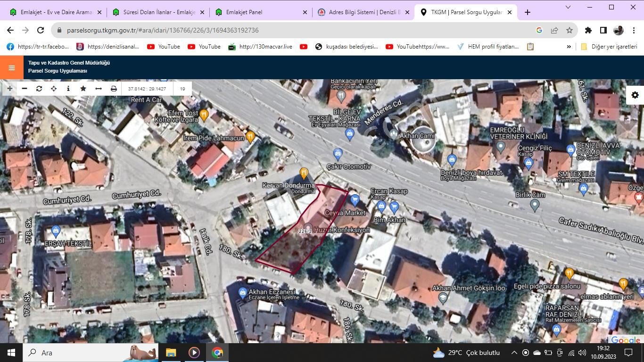Open Chrome three-dot menu

(x=634, y=30)
